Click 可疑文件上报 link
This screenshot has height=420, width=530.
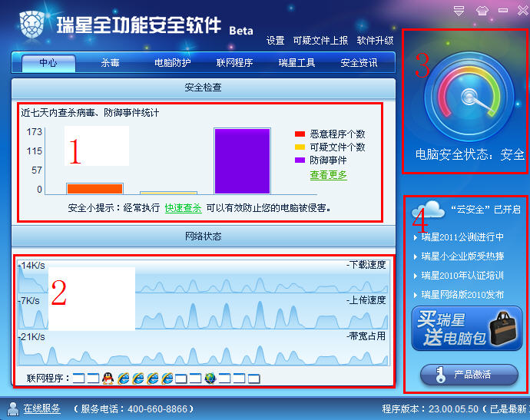click(320, 41)
